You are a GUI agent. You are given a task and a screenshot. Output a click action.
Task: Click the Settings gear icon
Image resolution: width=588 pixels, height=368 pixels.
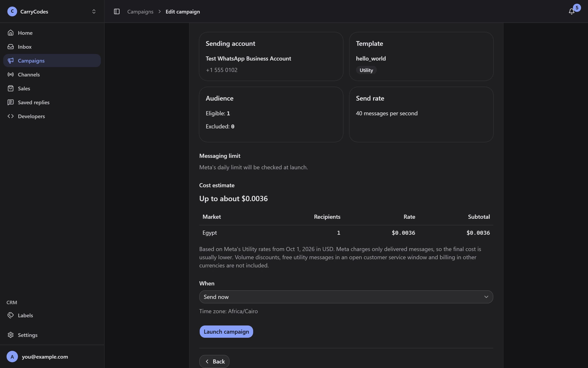pos(10,335)
